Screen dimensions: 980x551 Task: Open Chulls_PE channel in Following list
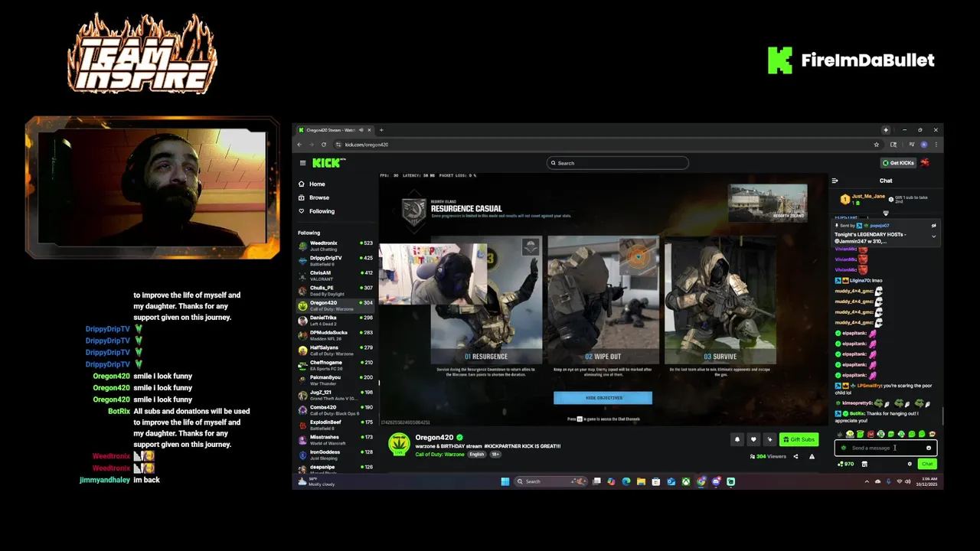click(x=336, y=290)
